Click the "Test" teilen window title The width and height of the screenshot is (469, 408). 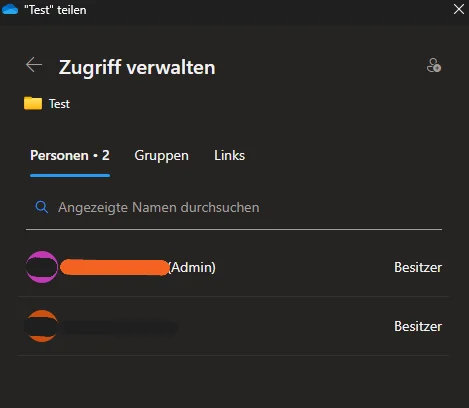coord(55,10)
